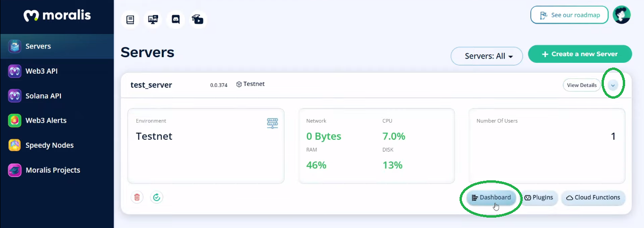Click the 46% RAM value
644x228 pixels.
tap(316, 165)
